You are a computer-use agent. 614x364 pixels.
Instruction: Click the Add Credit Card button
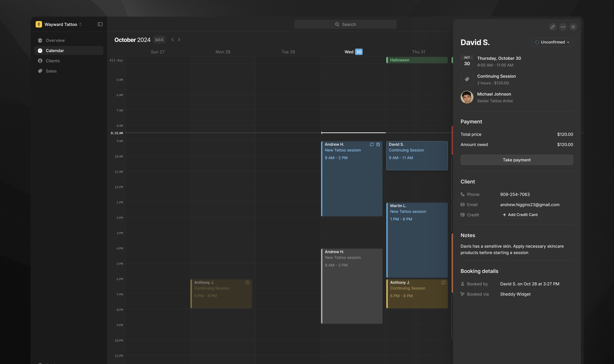point(520,215)
